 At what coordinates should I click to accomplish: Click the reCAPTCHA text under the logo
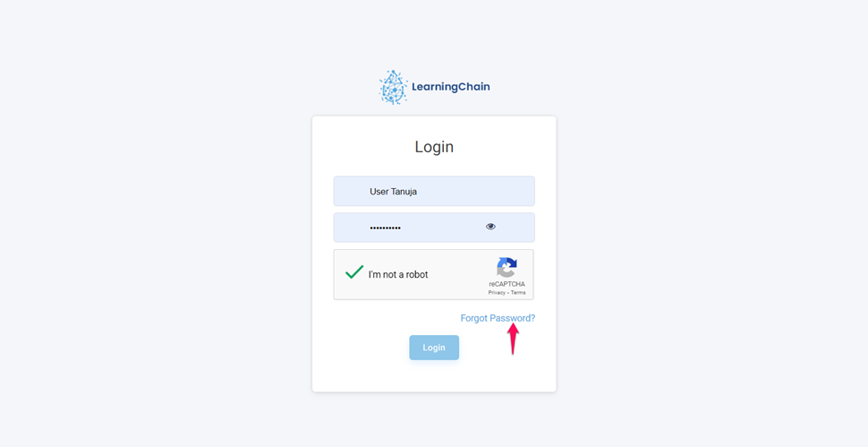pyautogui.click(x=507, y=284)
